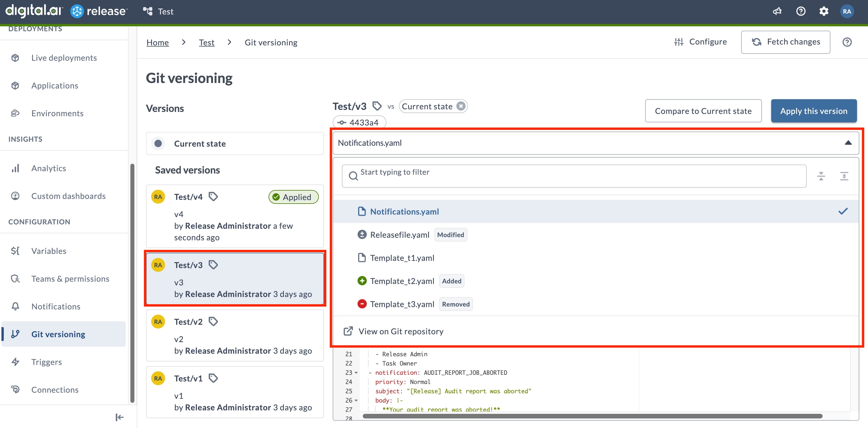Go to Teams & permissions page

[x=70, y=279]
